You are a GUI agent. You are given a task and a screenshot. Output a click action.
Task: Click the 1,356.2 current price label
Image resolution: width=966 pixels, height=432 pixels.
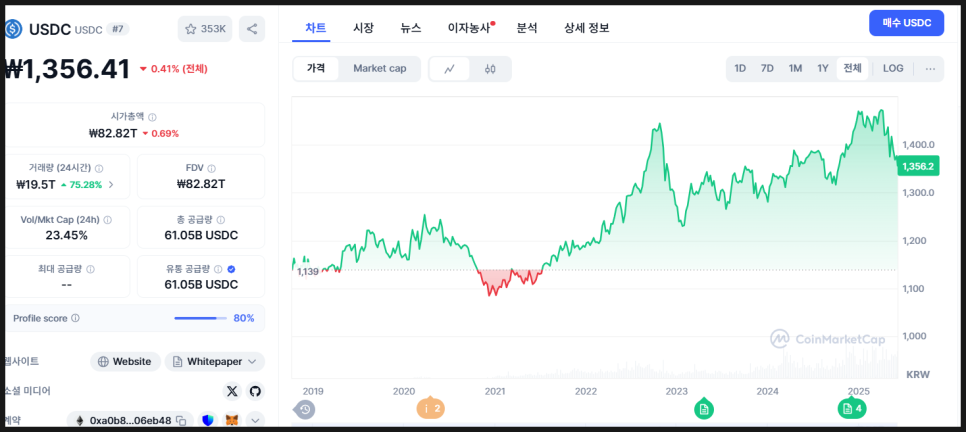tap(917, 166)
